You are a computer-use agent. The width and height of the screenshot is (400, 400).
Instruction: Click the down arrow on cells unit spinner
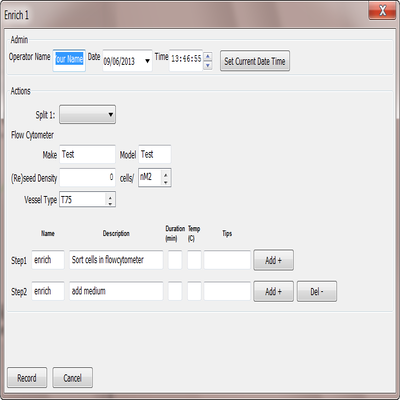point(166,182)
